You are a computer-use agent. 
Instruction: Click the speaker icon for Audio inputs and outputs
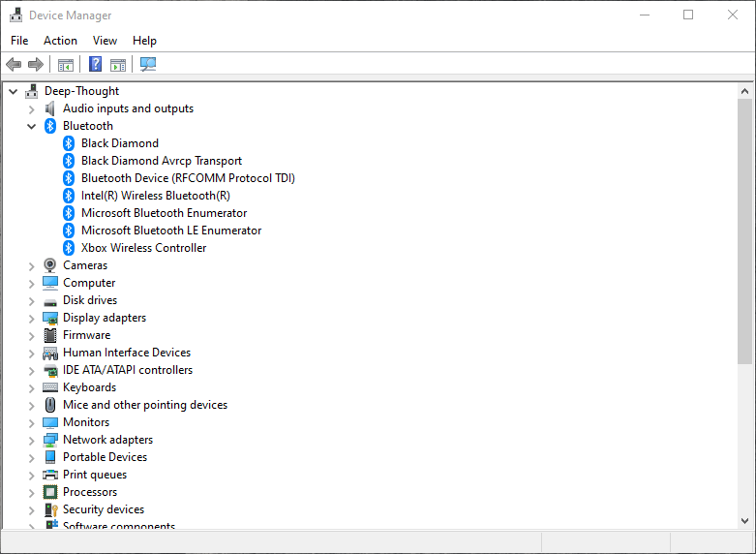[x=49, y=108]
